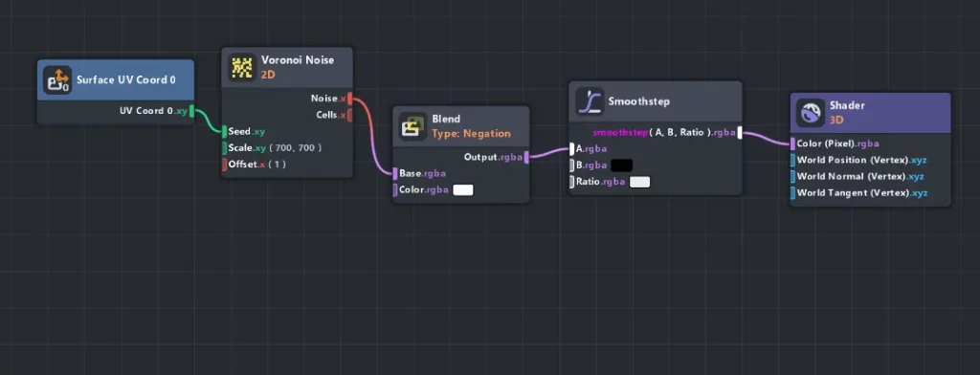Screen dimensions: 980x375
Task: Click the World Normal (Vertex).xyz input port
Action: pyautogui.click(x=793, y=177)
